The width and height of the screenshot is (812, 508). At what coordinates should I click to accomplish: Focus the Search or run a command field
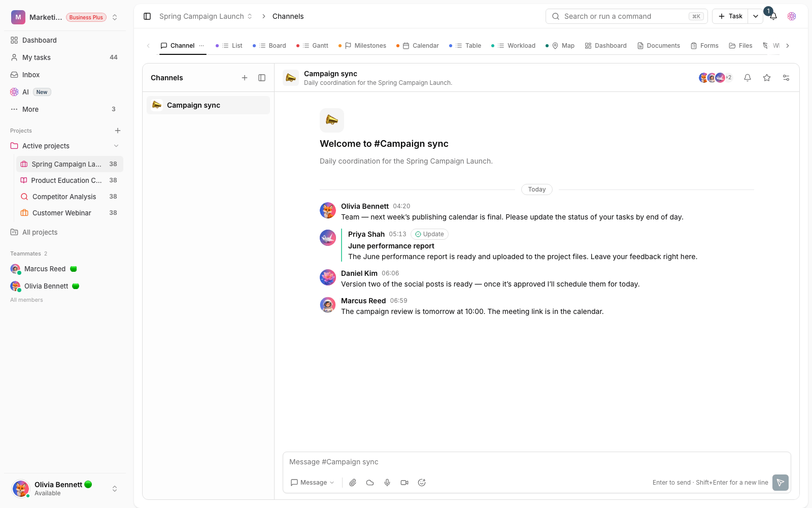(x=627, y=16)
